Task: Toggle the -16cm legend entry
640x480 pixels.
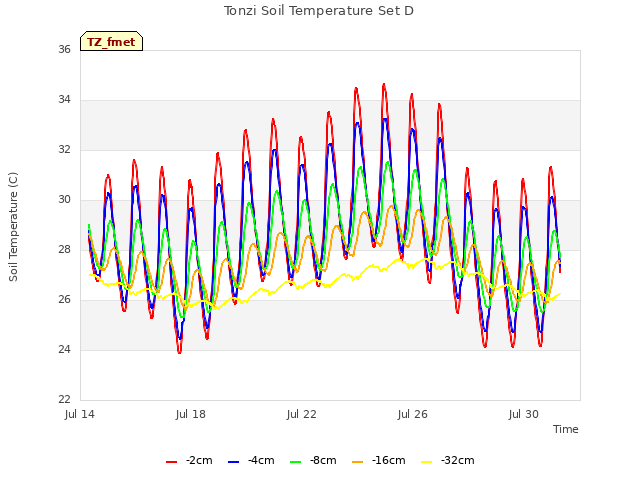Action: click(378, 461)
